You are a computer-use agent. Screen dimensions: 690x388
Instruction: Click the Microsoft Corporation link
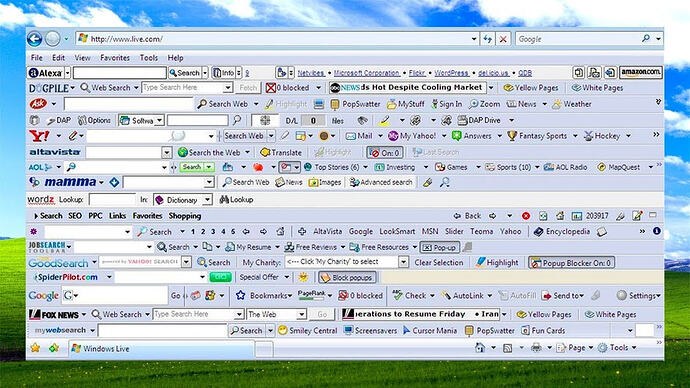pos(367,73)
